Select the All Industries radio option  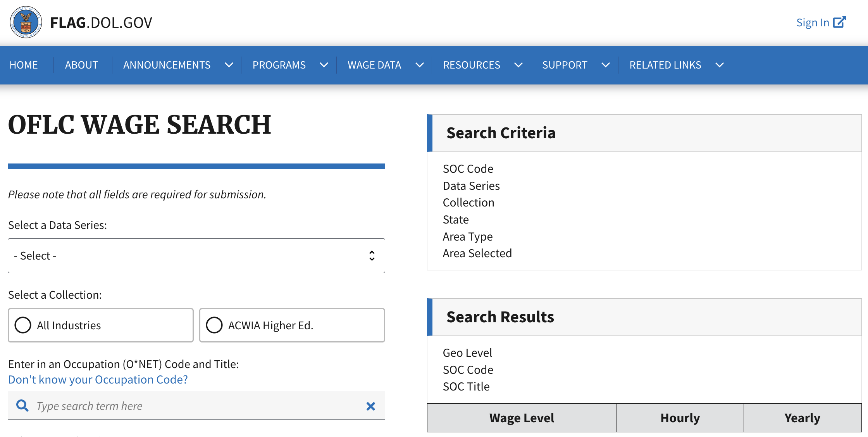101,325
